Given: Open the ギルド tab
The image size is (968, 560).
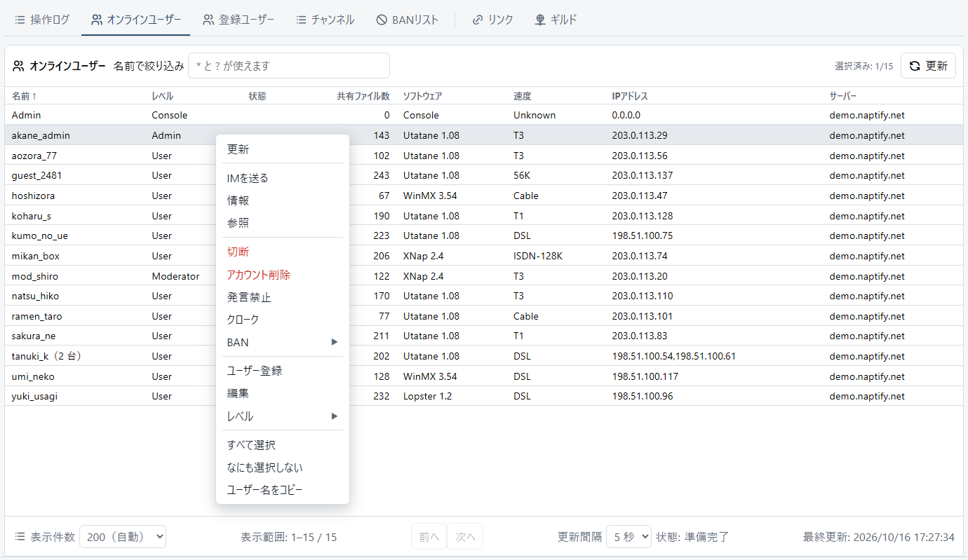Looking at the screenshot, I should click(x=556, y=20).
